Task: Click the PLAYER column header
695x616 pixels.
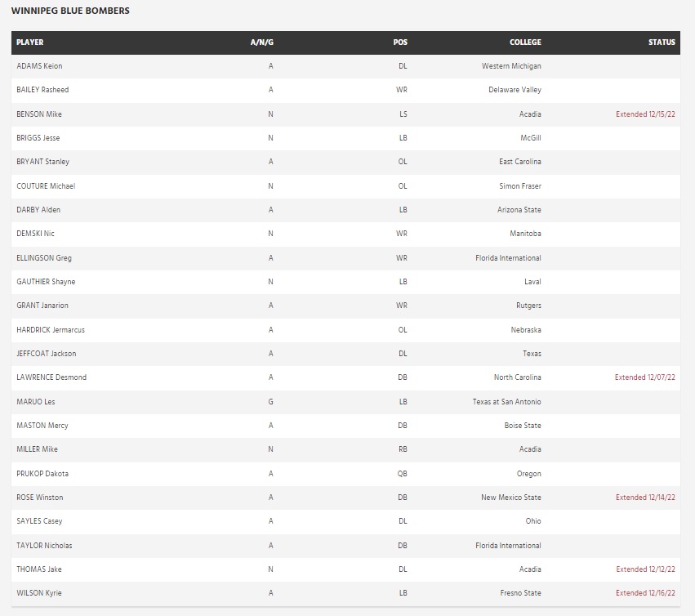Action: [30, 42]
